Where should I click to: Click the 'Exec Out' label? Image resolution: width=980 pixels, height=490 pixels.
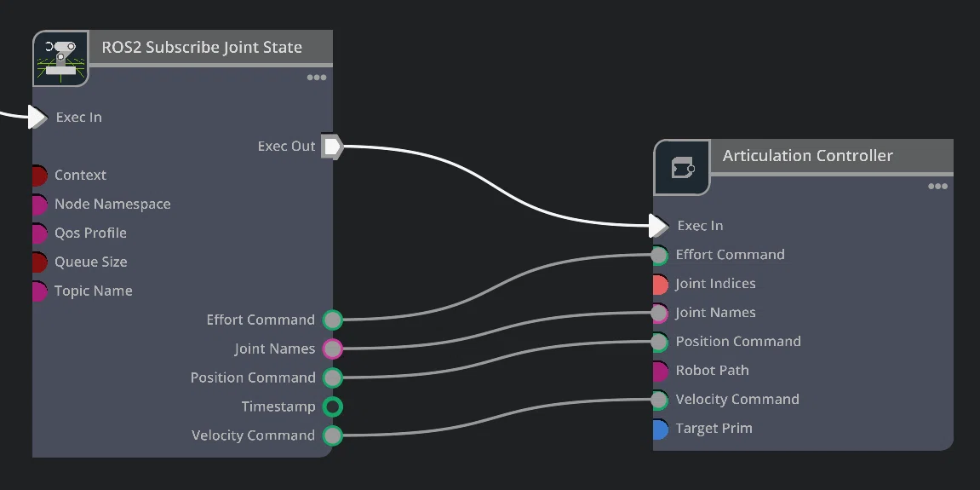point(287,147)
